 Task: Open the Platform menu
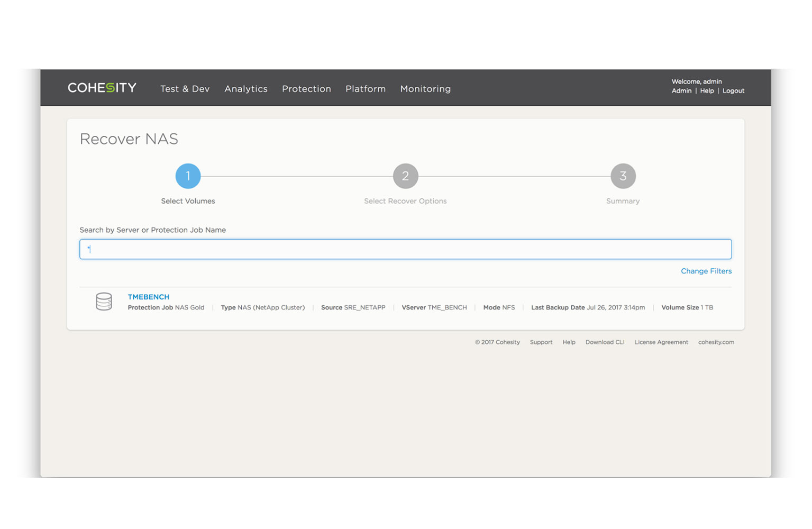(x=366, y=89)
